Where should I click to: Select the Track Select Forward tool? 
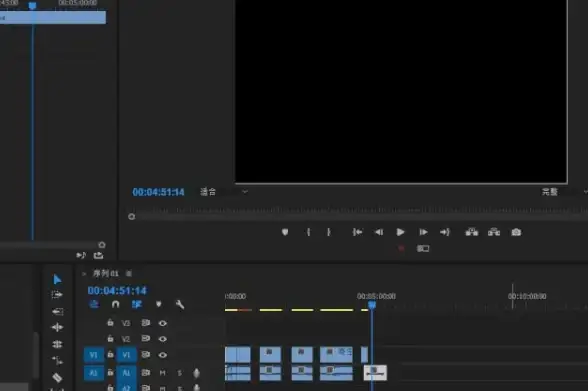57,295
